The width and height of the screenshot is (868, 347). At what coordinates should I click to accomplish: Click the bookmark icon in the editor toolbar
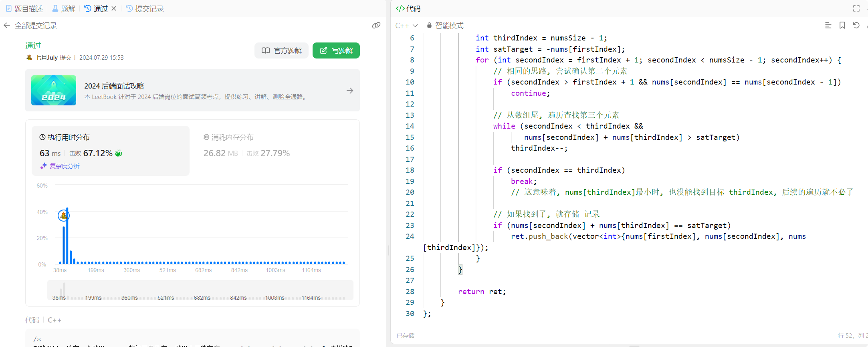click(x=842, y=25)
